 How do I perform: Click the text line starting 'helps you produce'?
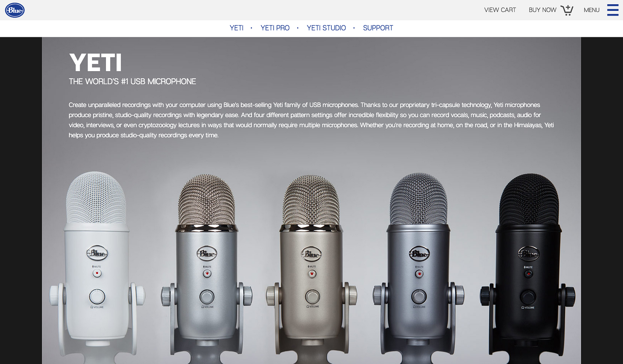144,135
